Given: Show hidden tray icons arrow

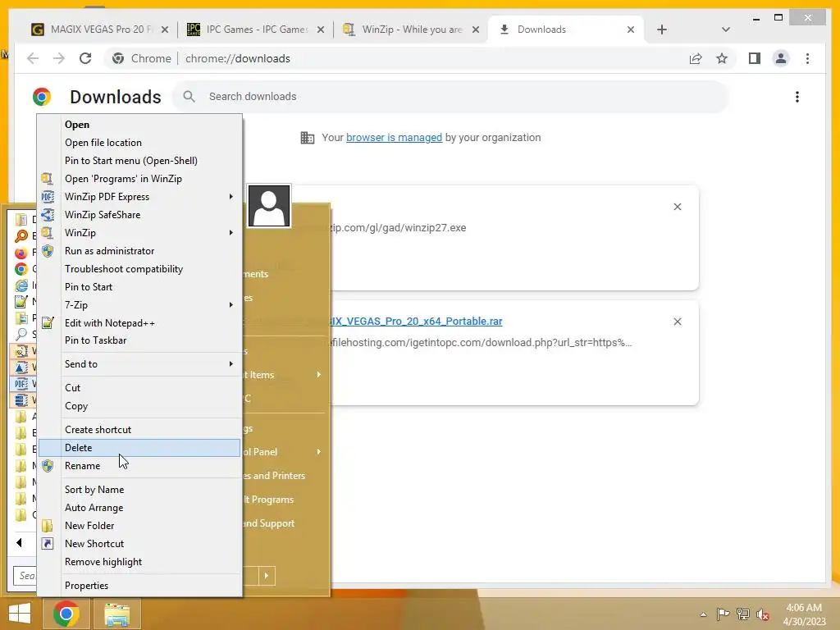Looking at the screenshot, I should 703,614.
